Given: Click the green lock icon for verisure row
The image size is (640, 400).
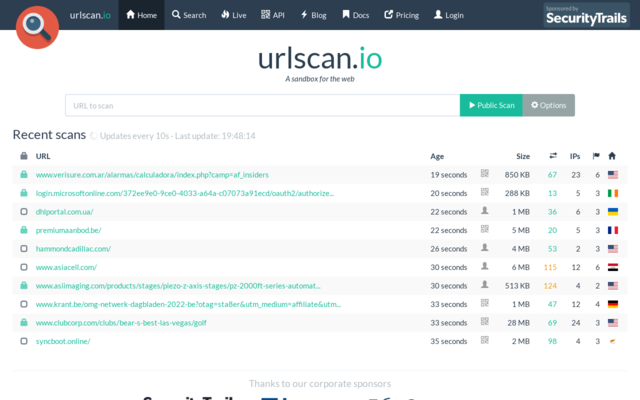Looking at the screenshot, I should point(24,174).
